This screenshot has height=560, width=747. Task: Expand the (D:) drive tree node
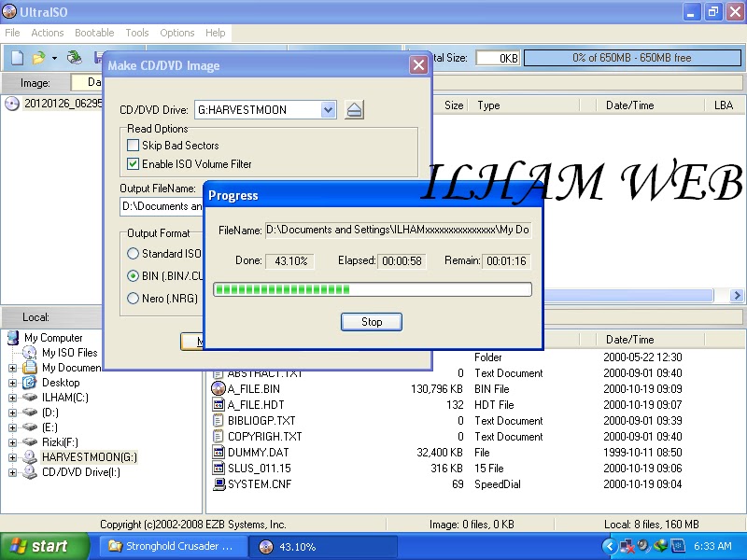coord(13,413)
